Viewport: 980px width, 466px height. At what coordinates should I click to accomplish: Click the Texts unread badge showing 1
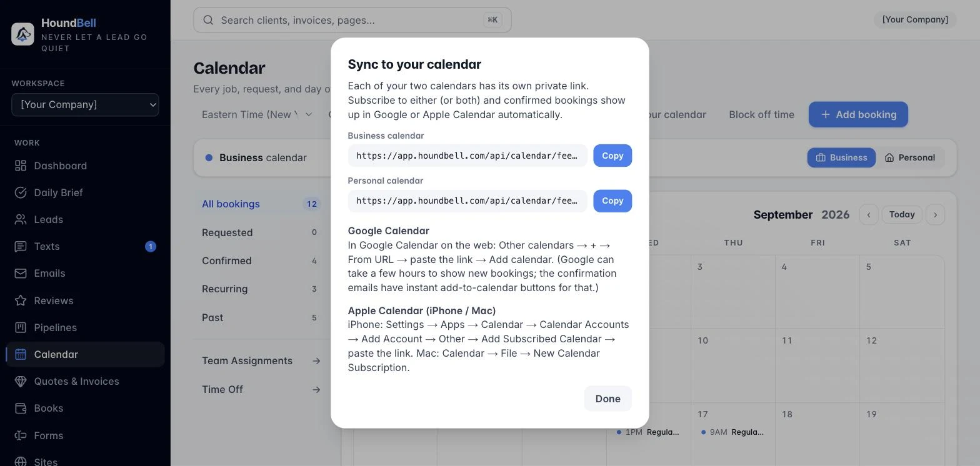(150, 246)
